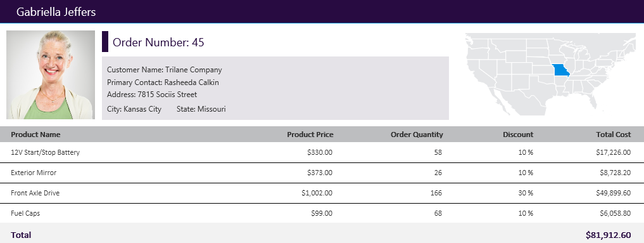Click Primary Contact: Rasheeda Calkin text

[163, 82]
